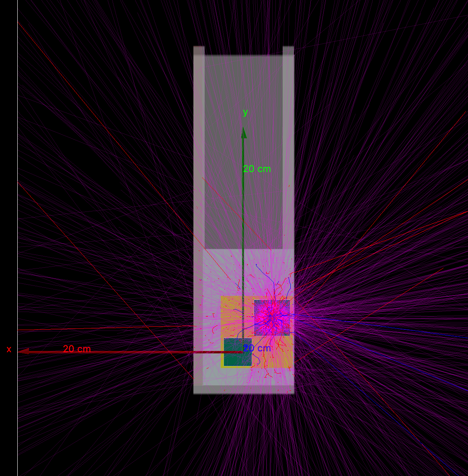468x476 pixels.
Task: Select the gray bottom base plate
Action: coord(244,390)
